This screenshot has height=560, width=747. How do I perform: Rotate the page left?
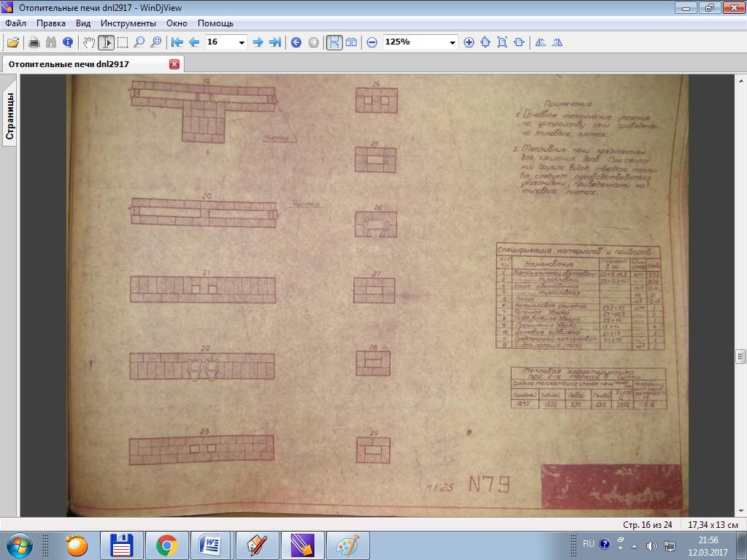point(540,42)
